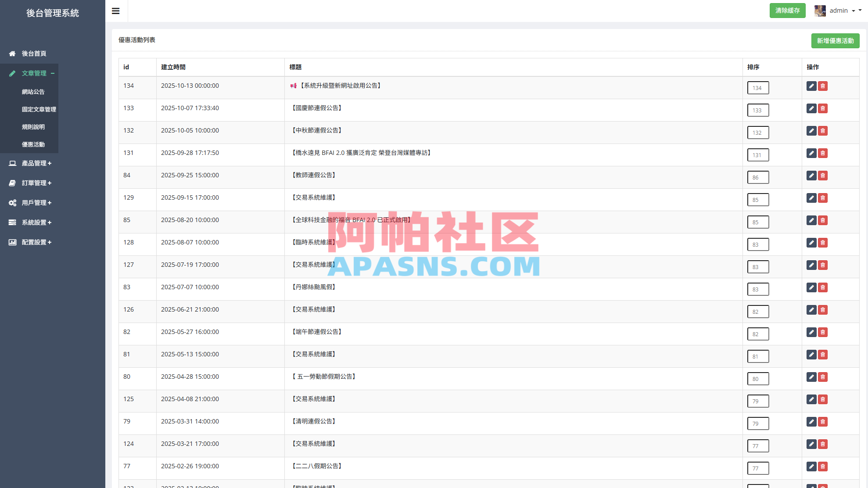Screen dimensions: 868x488
Task: Click the gears icon beside 用戶管理
Action: tap(12, 203)
